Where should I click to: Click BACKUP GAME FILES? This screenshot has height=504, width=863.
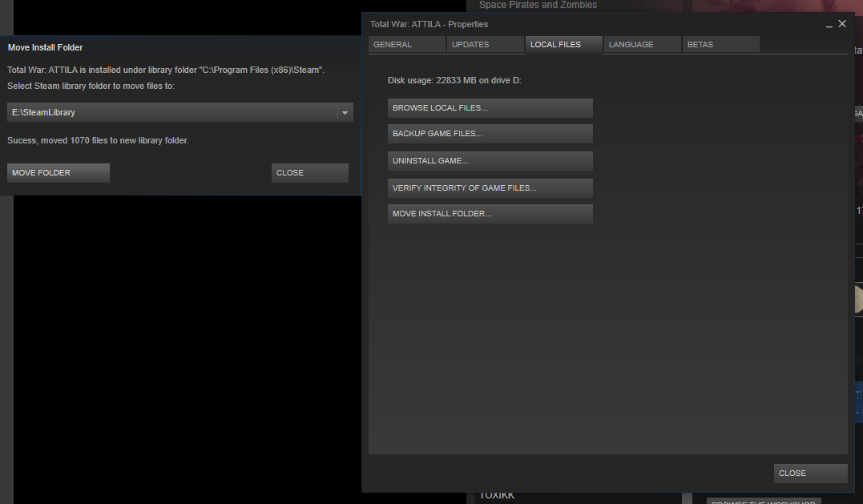[490, 133]
